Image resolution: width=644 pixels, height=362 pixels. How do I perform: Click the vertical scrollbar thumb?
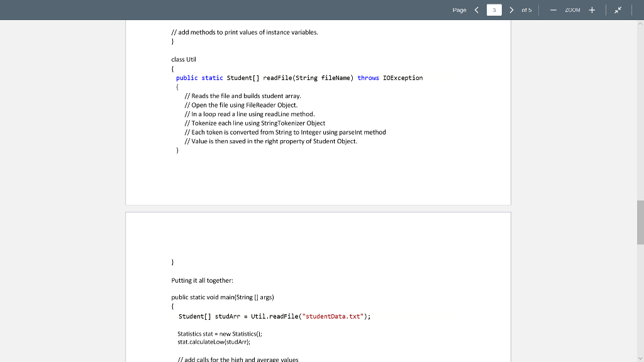point(640,222)
